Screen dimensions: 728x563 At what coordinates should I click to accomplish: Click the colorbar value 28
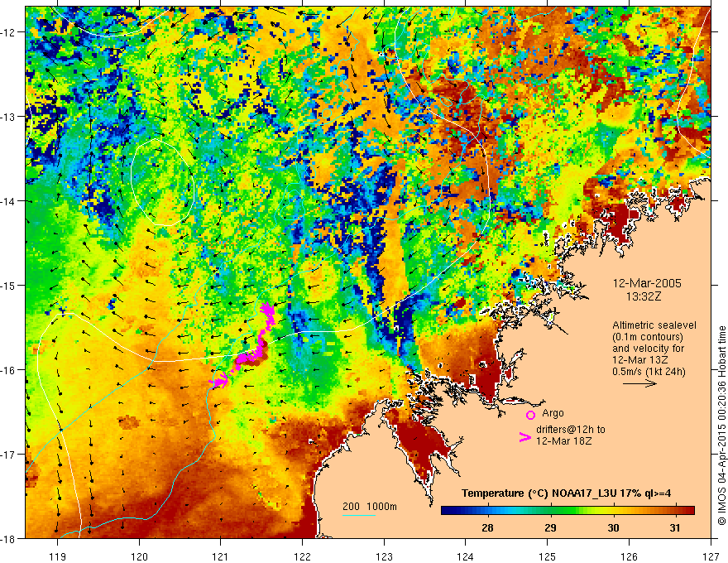(487, 527)
